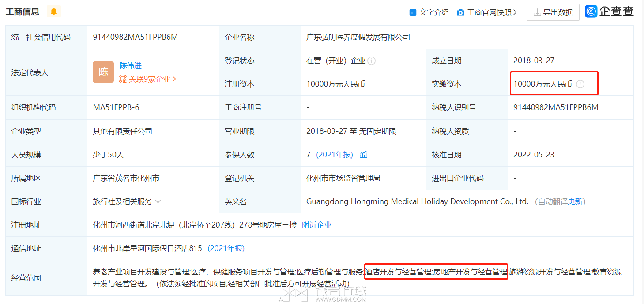Select 核准日期 value 2022-05-23
This screenshot has height=304, width=644.
pos(534,155)
